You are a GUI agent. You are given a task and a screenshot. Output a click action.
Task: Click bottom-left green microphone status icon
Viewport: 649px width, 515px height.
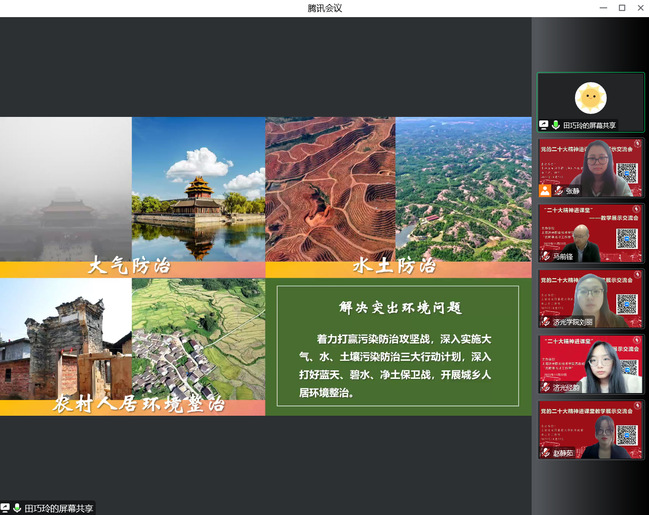pos(17,508)
